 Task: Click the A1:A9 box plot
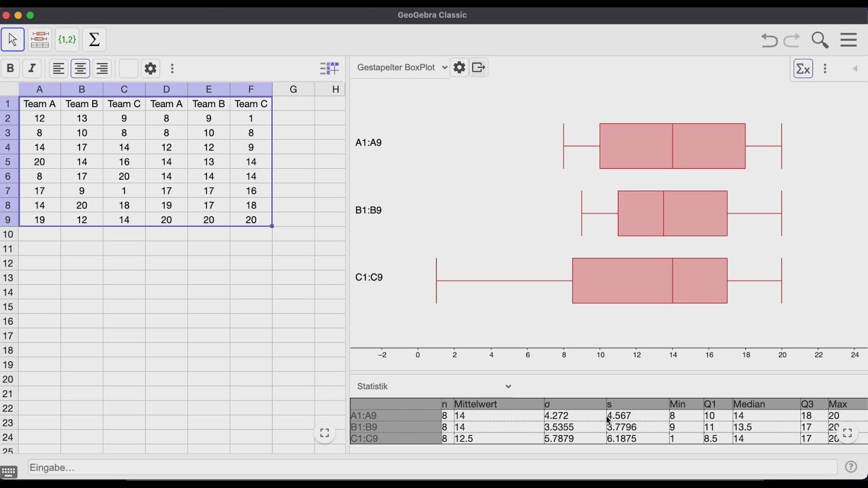pyautogui.click(x=672, y=146)
